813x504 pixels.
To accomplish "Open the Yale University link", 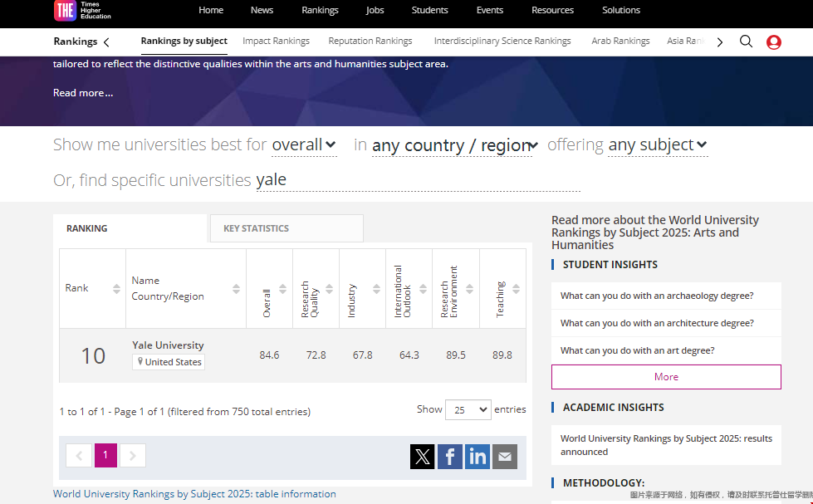I will coord(168,345).
